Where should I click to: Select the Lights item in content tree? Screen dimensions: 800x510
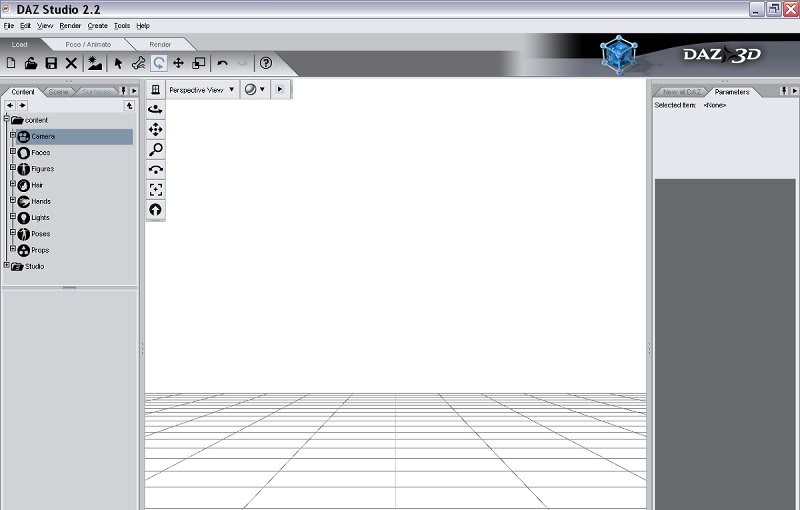click(x=40, y=217)
